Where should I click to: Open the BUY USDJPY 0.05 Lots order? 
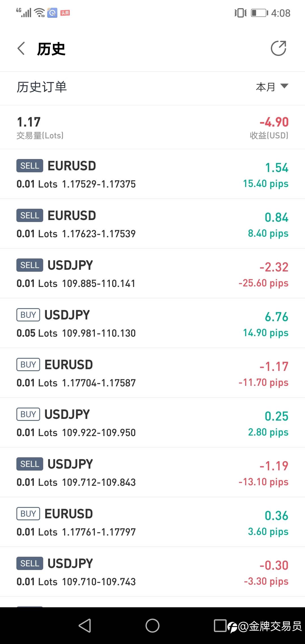tap(152, 323)
